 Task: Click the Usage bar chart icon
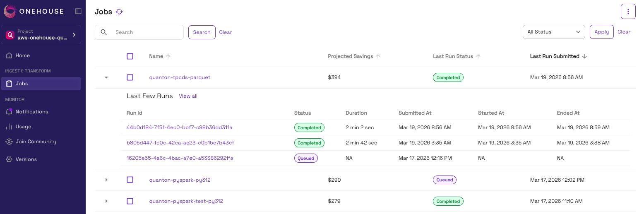(x=9, y=127)
